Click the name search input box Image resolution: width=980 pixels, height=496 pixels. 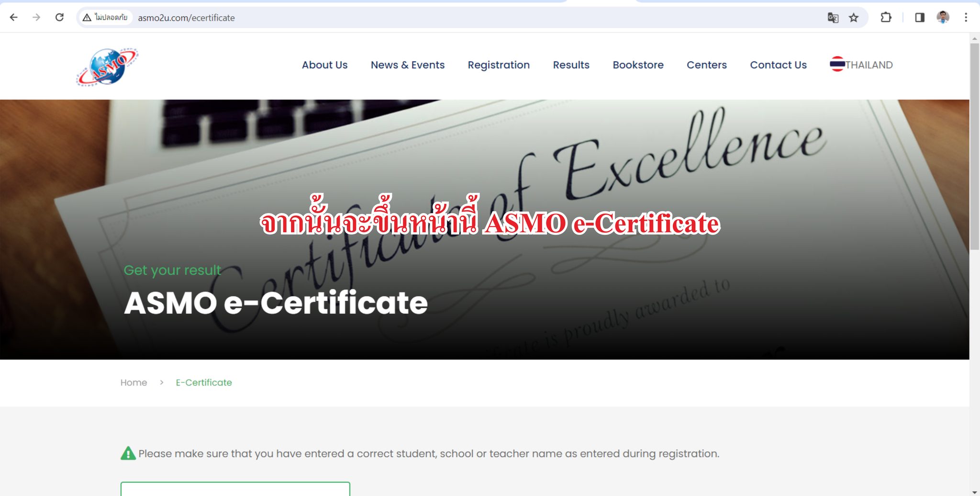[235, 489]
